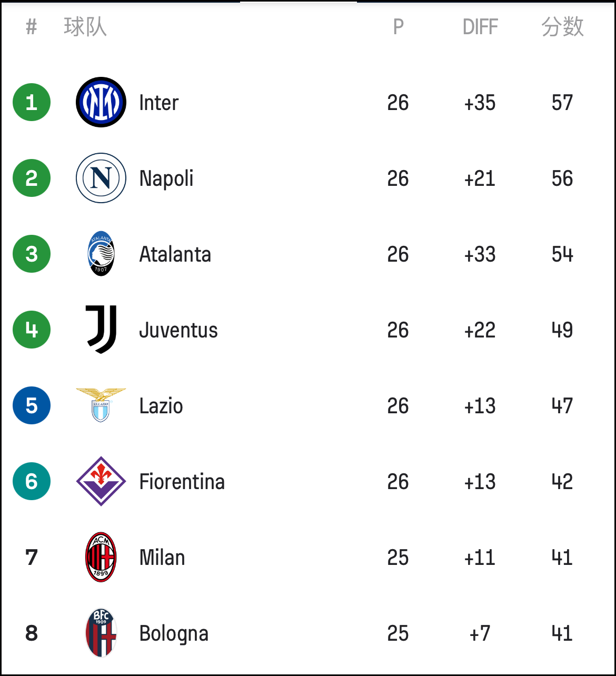
Task: Sort by the 分数 column header
Action: tap(562, 27)
